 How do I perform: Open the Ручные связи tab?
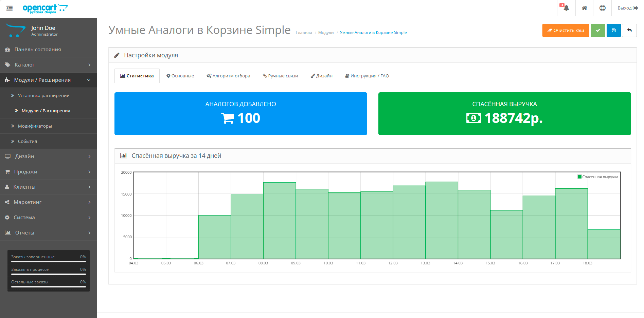(280, 76)
